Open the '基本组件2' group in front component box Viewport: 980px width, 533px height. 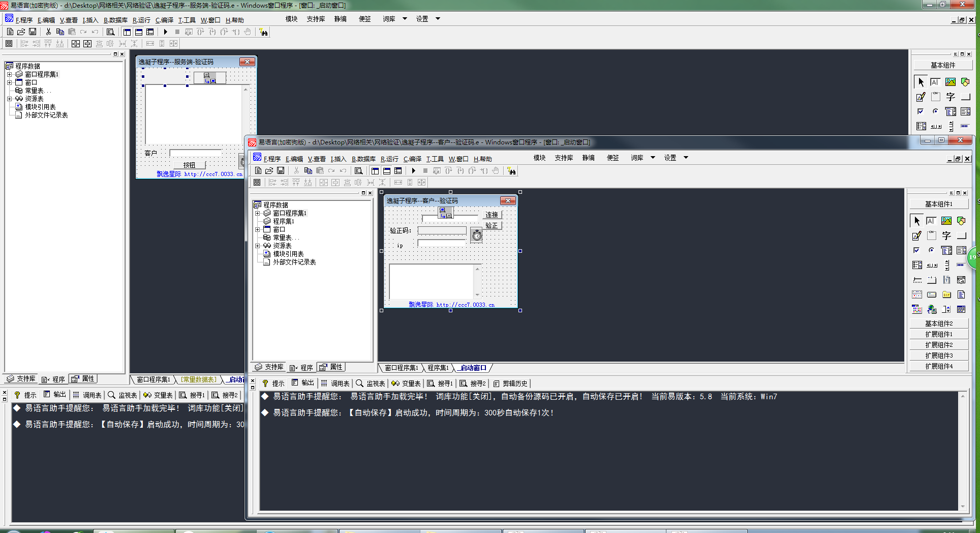click(x=939, y=323)
